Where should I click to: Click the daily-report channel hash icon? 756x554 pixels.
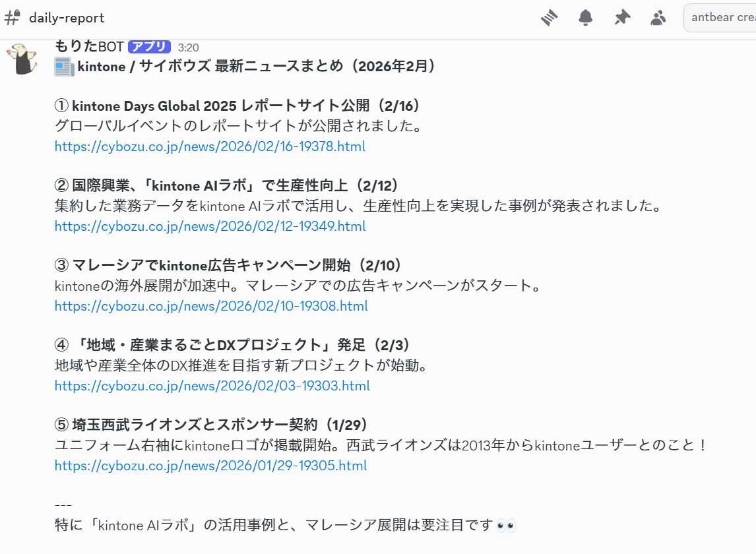click(x=12, y=18)
